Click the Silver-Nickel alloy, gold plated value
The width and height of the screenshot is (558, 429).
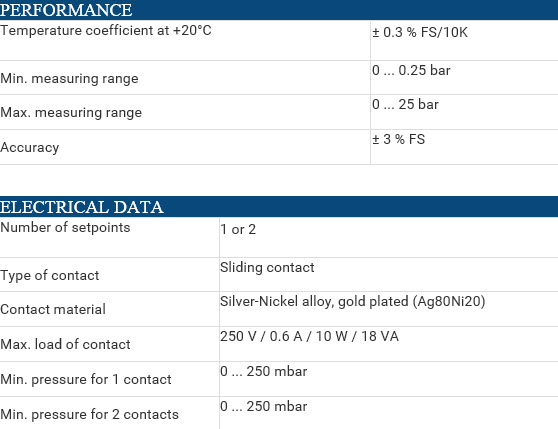[352, 302]
